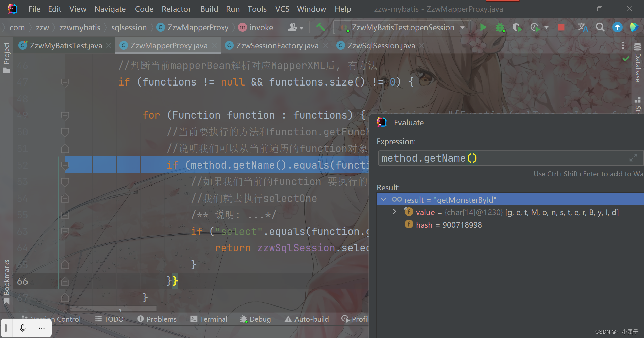The height and width of the screenshot is (338, 644).
Task: Run ZzwMyBatisTest.openSession with green play icon
Action: pos(483,27)
